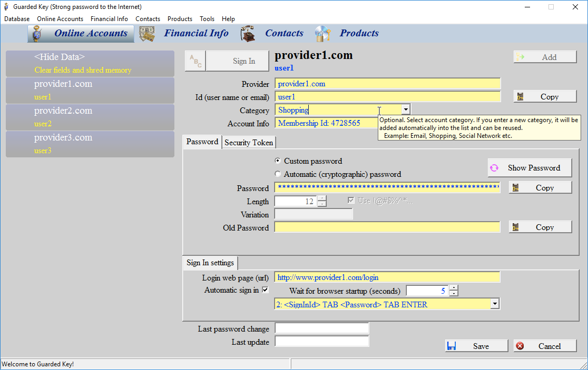
Task: Click the red X Cancel icon
Action: [x=520, y=346]
